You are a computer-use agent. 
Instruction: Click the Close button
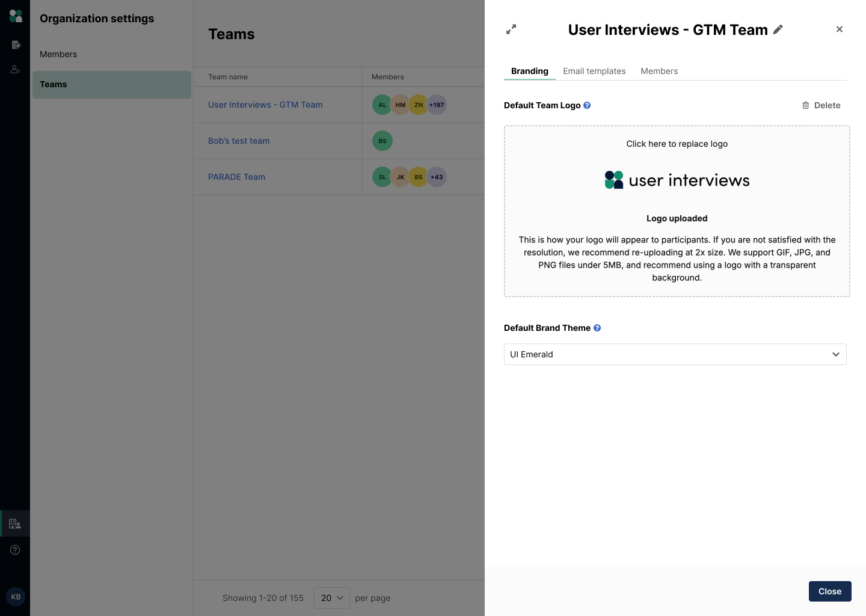tap(830, 591)
